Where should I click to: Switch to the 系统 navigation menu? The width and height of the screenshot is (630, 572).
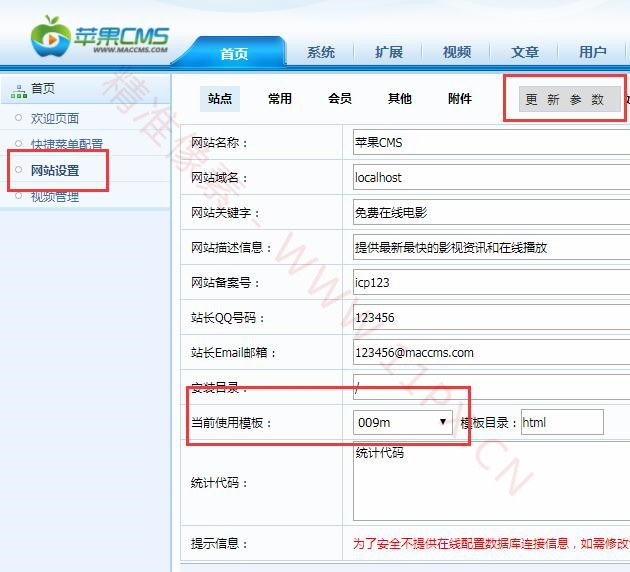(x=321, y=53)
